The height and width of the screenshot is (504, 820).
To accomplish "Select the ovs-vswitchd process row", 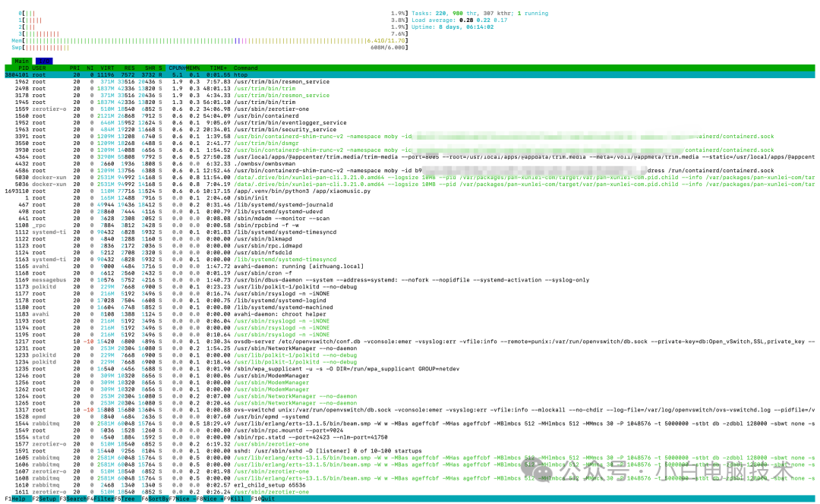I will click(x=410, y=410).
